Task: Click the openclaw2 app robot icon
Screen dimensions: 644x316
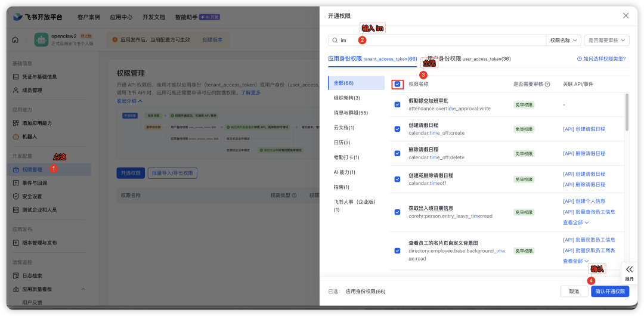Action: click(x=41, y=40)
